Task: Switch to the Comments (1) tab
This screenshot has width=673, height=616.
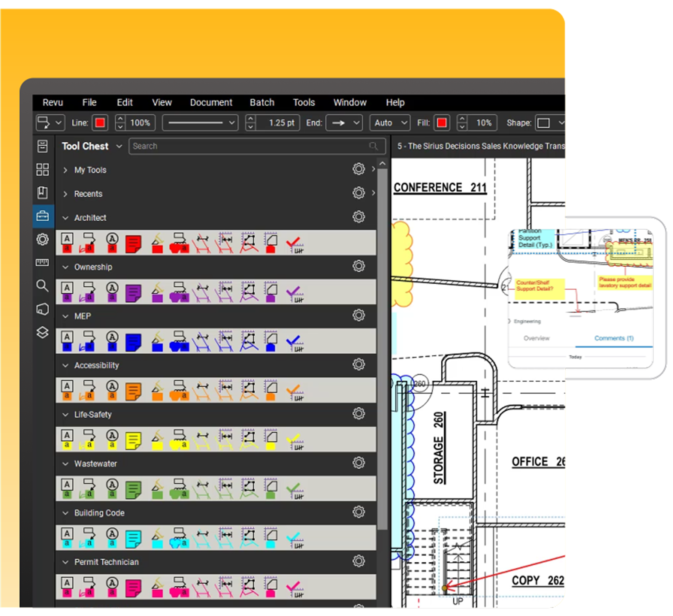Action: [x=614, y=338]
